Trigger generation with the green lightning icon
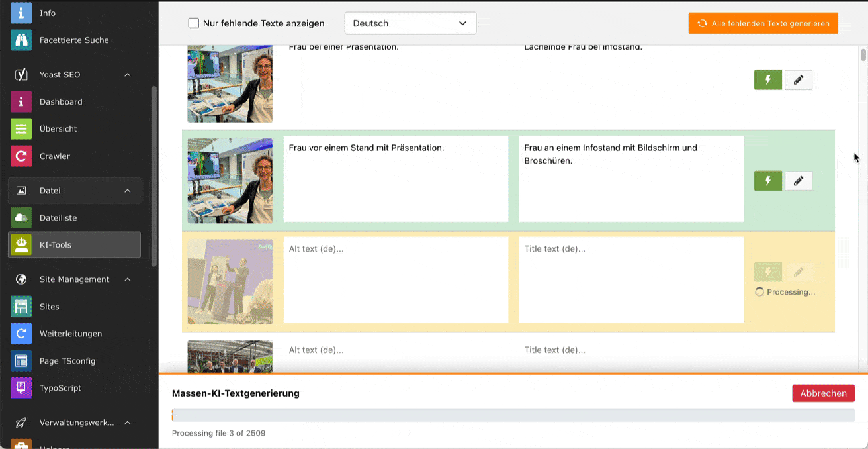868x449 pixels. 768,181
